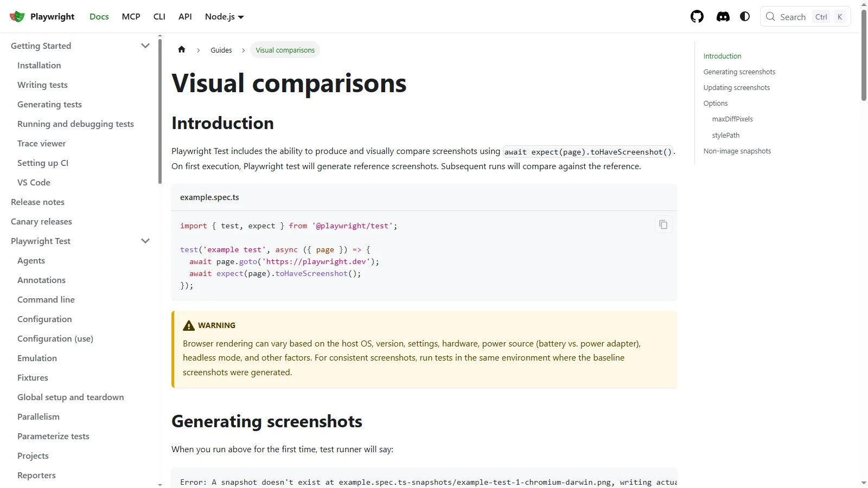Screen dimensions: 868x488
Task: Open the Installation page
Action: (39, 65)
